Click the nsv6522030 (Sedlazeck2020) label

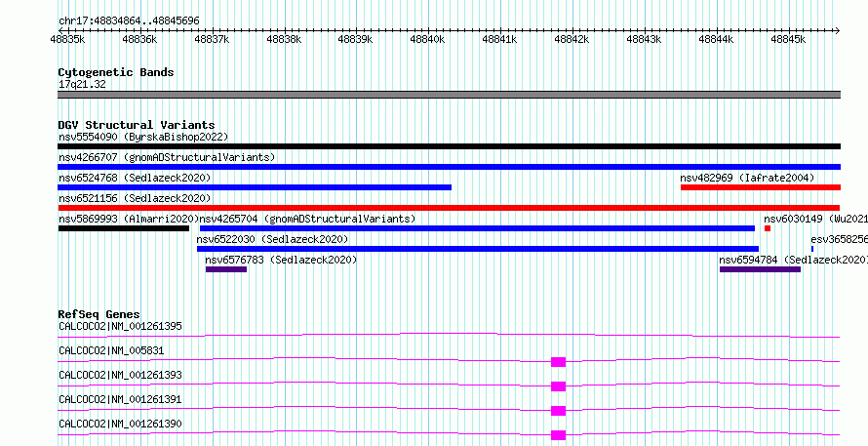[272, 239]
